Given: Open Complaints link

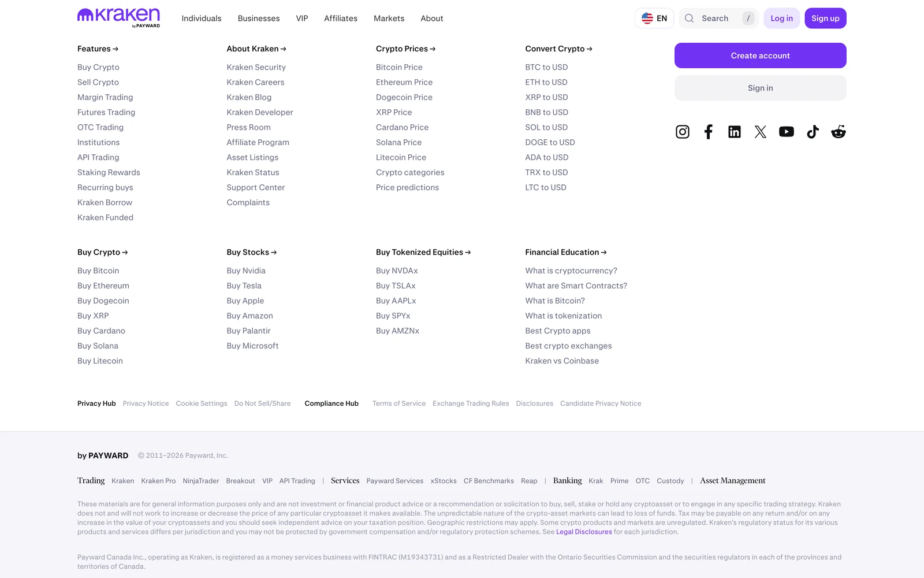Looking at the screenshot, I should pos(248,202).
